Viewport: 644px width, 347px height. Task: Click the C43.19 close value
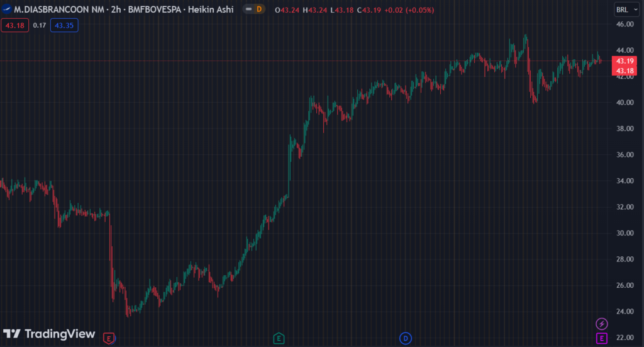click(x=369, y=10)
